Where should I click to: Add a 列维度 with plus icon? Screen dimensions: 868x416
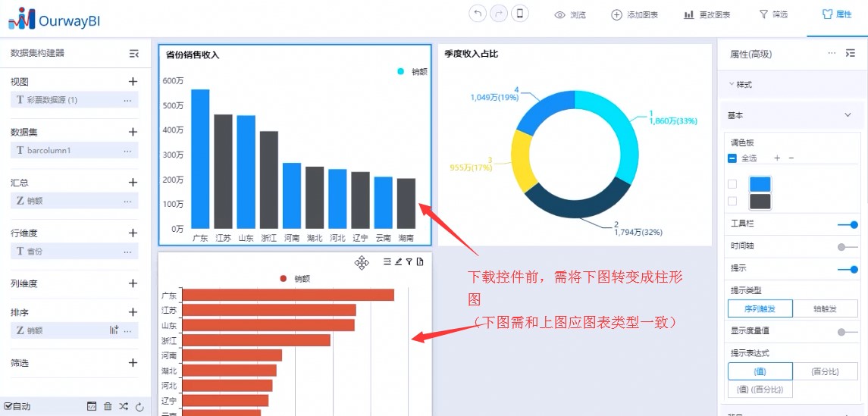pos(133,283)
